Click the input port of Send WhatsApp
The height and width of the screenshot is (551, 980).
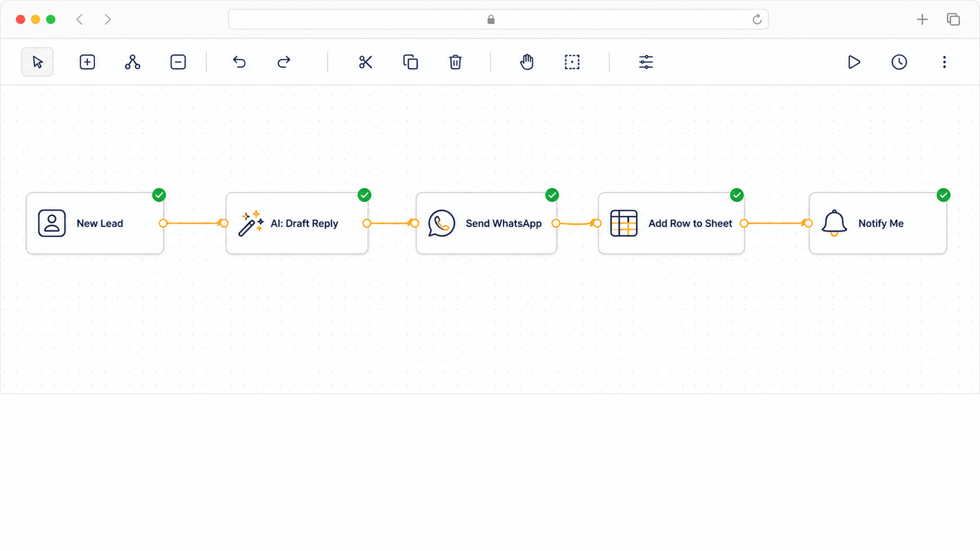(415, 223)
